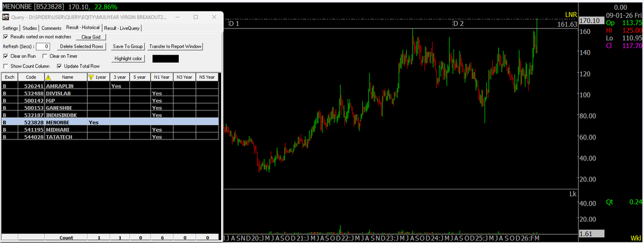Click the Lk volume pane label
Viewport: 644px width, 243px height.
[573, 193]
